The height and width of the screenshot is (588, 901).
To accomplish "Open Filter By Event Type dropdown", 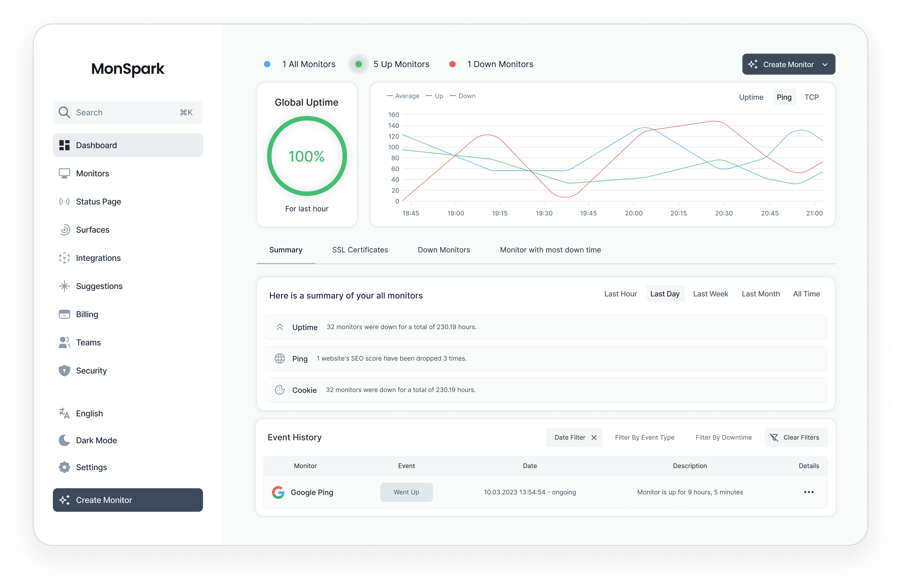I will pyautogui.click(x=644, y=437).
